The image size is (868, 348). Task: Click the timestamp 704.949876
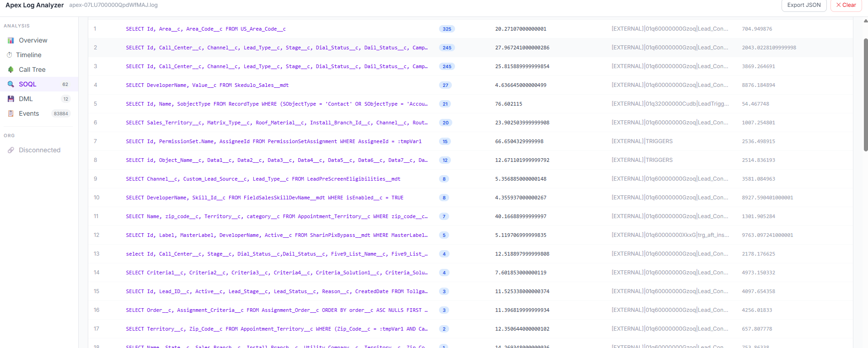pyautogui.click(x=757, y=29)
